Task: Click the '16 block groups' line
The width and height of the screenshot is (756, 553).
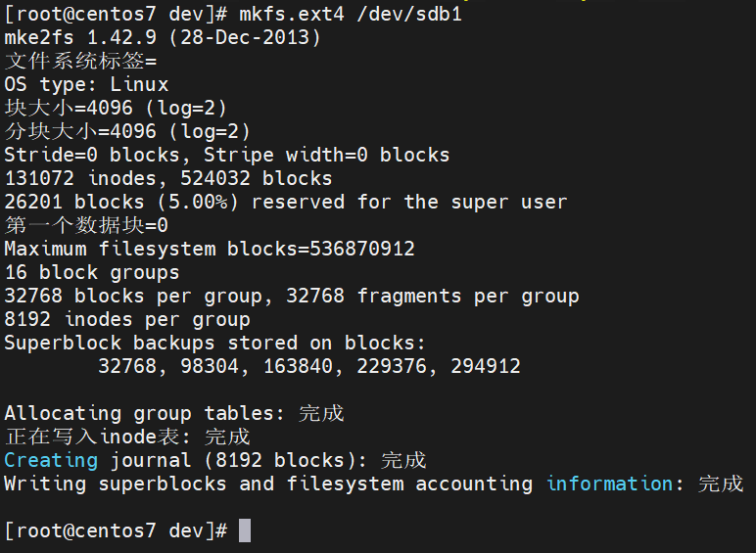Action: (92, 272)
